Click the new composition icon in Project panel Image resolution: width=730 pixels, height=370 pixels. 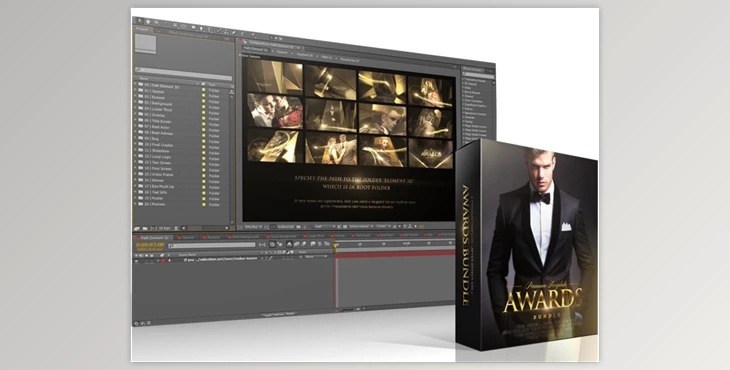(x=152, y=228)
